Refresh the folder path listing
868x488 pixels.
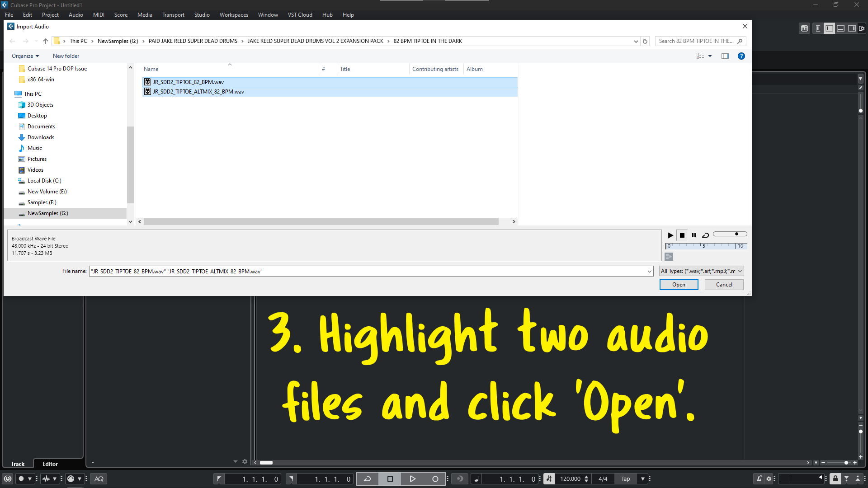tap(645, 41)
